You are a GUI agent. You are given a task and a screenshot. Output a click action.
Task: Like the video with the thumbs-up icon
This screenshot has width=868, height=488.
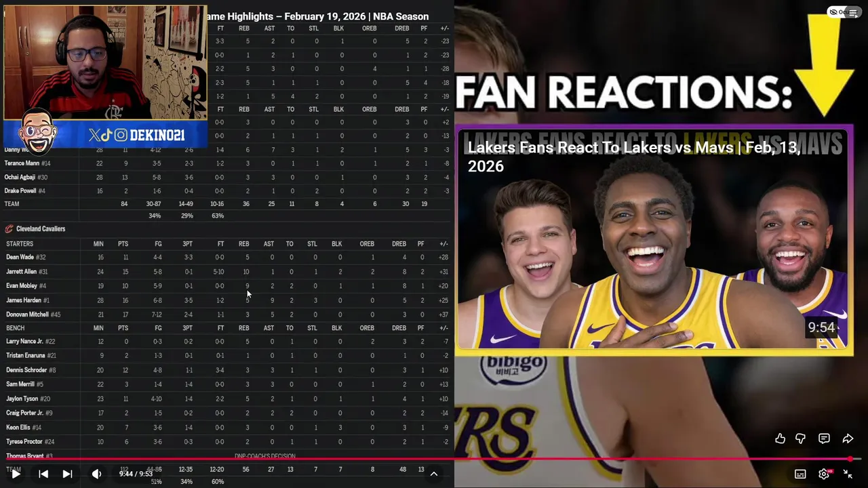point(781,439)
